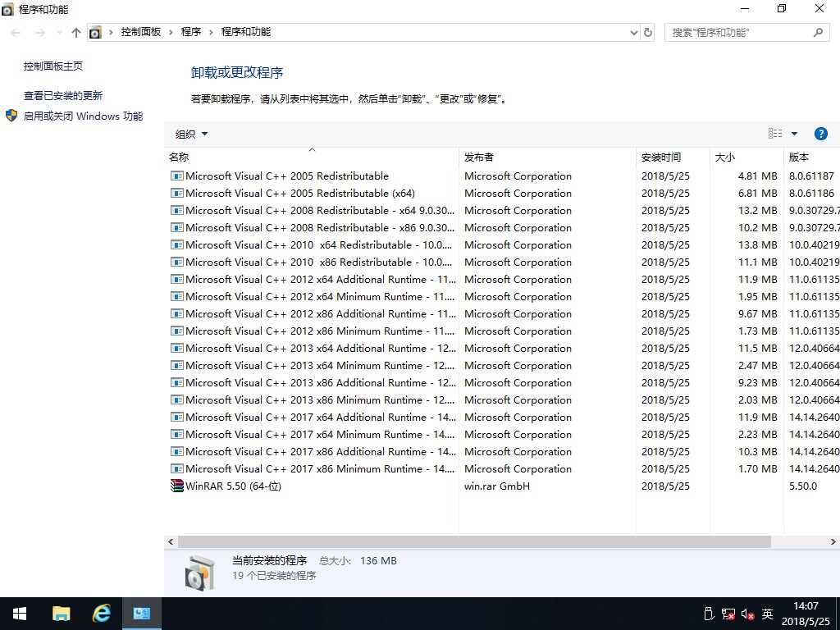840x630 pixels.
Task: Click the Forward navigation arrow
Action: coord(39,33)
